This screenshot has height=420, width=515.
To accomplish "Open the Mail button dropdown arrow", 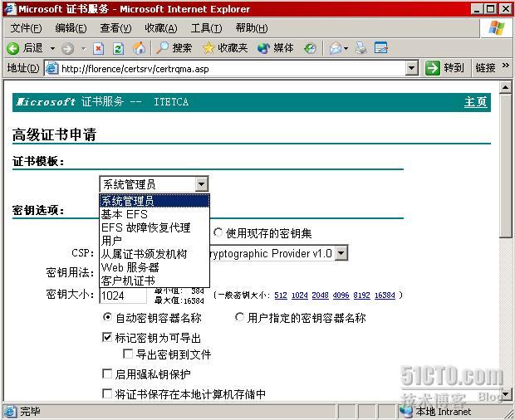I will click(x=346, y=49).
